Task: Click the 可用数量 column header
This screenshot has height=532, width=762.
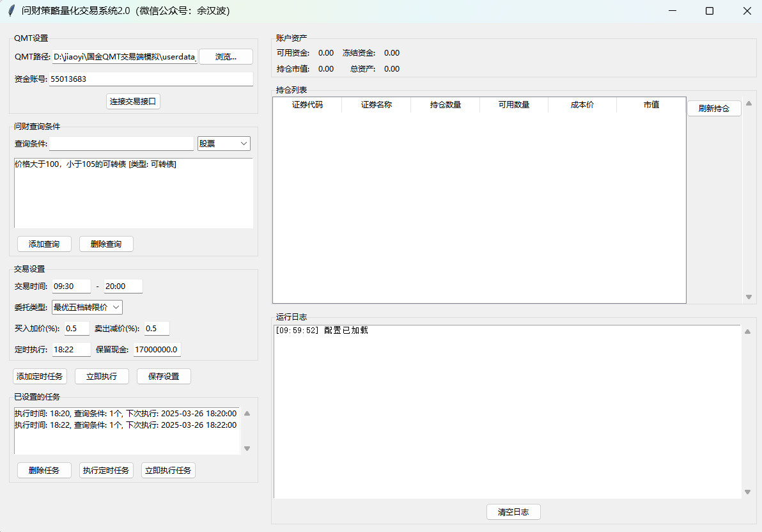Action: 514,105
